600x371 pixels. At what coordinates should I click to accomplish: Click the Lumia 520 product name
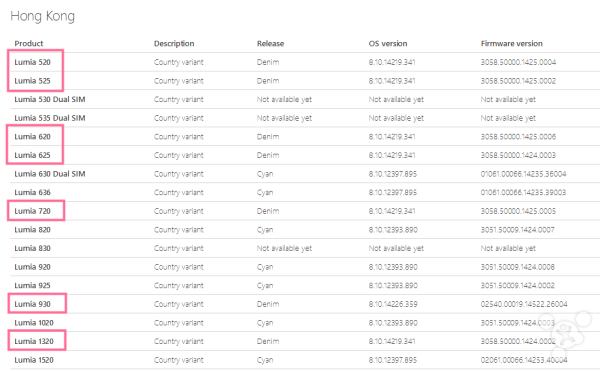click(x=33, y=62)
